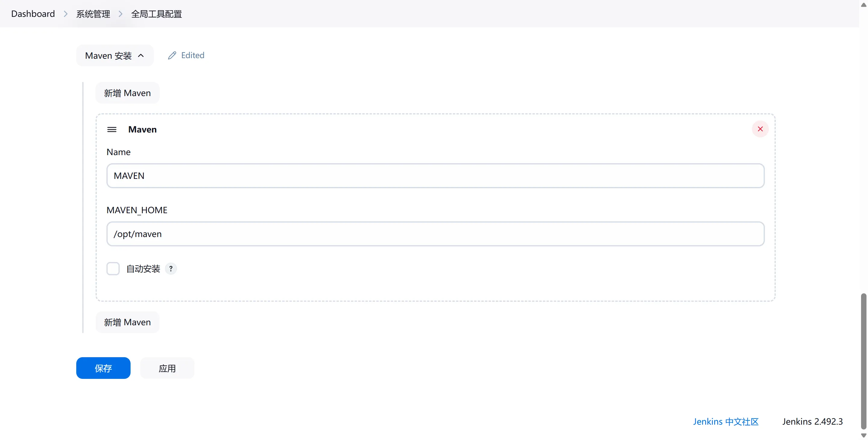The width and height of the screenshot is (868, 440).
Task: Remove the Maven installation via red X
Action: pos(760,129)
